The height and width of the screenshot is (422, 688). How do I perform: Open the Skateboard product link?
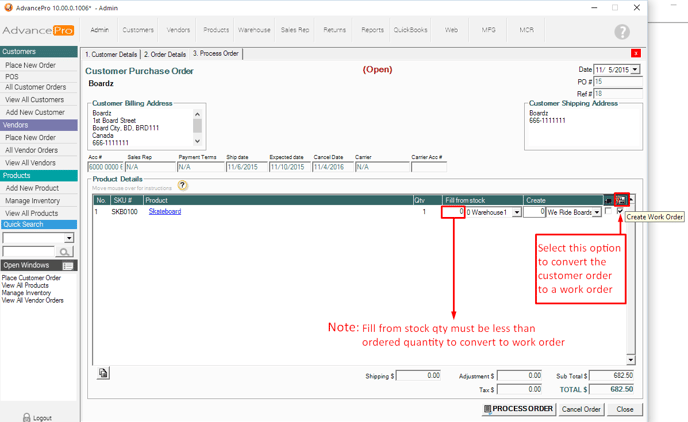(x=165, y=212)
